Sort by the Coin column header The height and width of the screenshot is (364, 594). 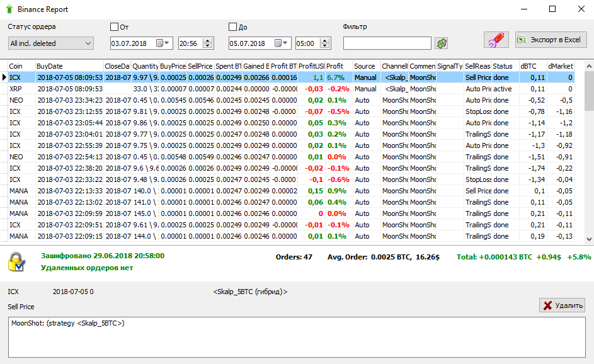tap(21, 66)
